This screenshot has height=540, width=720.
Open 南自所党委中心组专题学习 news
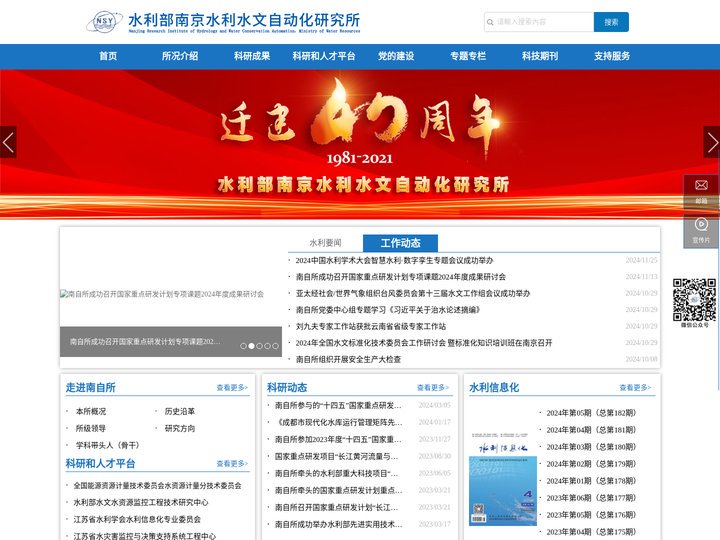click(x=388, y=310)
